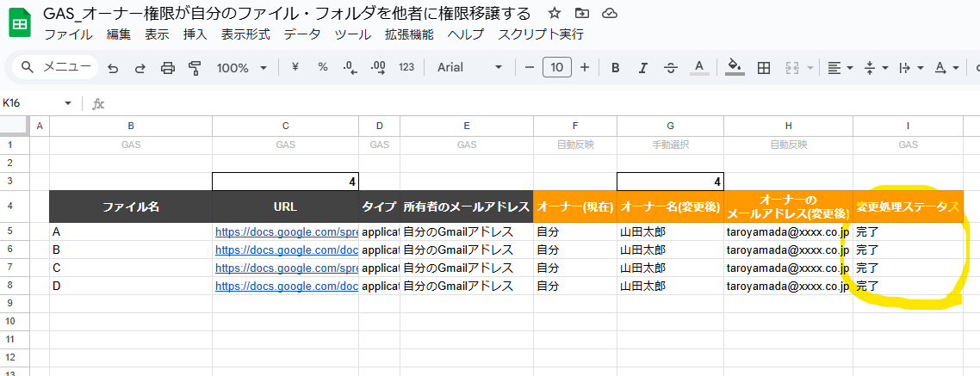Expand the merge cells dropdown arrow
The image size is (980, 376).
click(x=810, y=68)
